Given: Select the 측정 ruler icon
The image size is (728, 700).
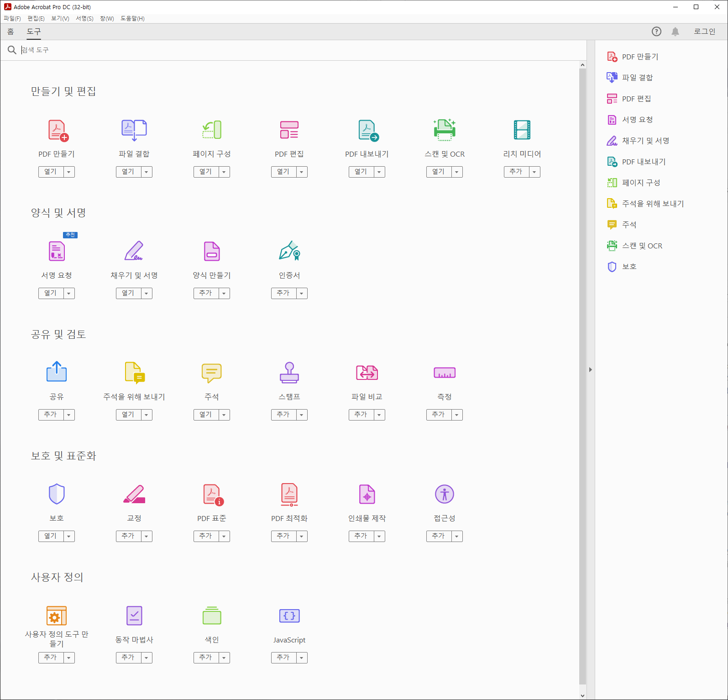Looking at the screenshot, I should coord(445,373).
